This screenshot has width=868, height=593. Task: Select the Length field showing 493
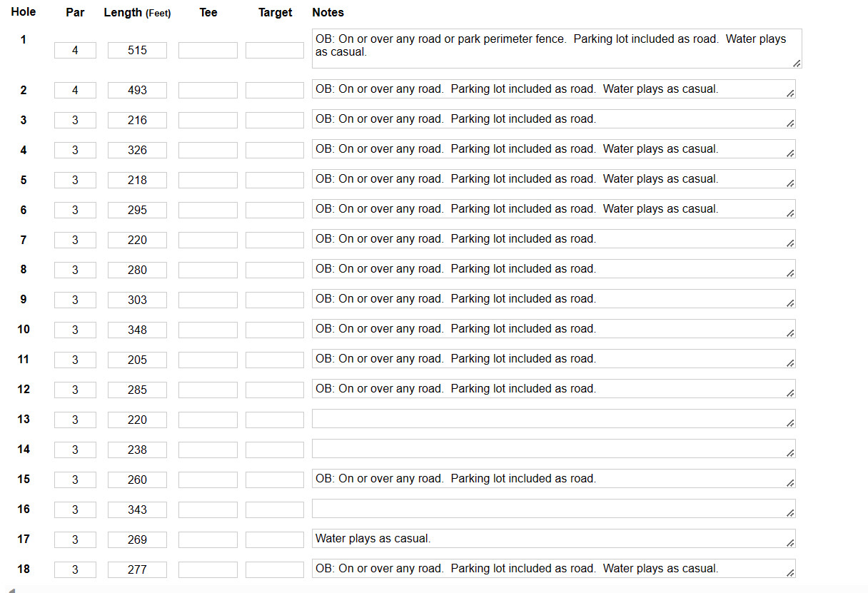click(137, 90)
